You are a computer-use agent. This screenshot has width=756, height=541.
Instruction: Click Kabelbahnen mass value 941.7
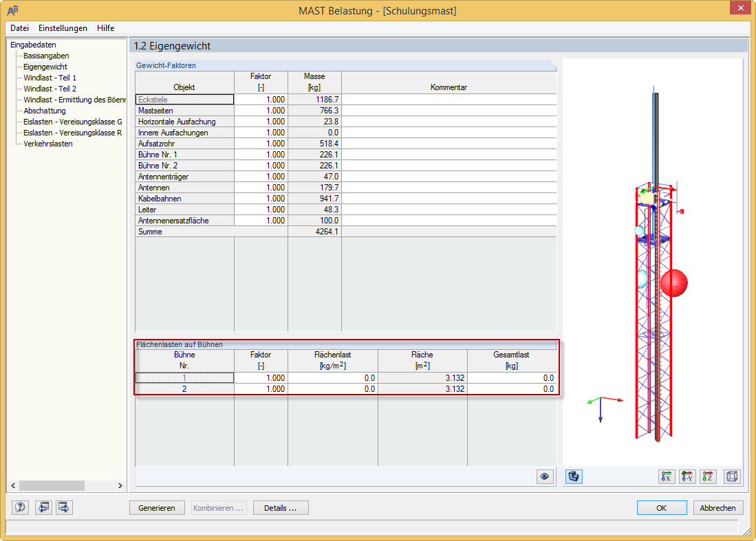pyautogui.click(x=314, y=199)
